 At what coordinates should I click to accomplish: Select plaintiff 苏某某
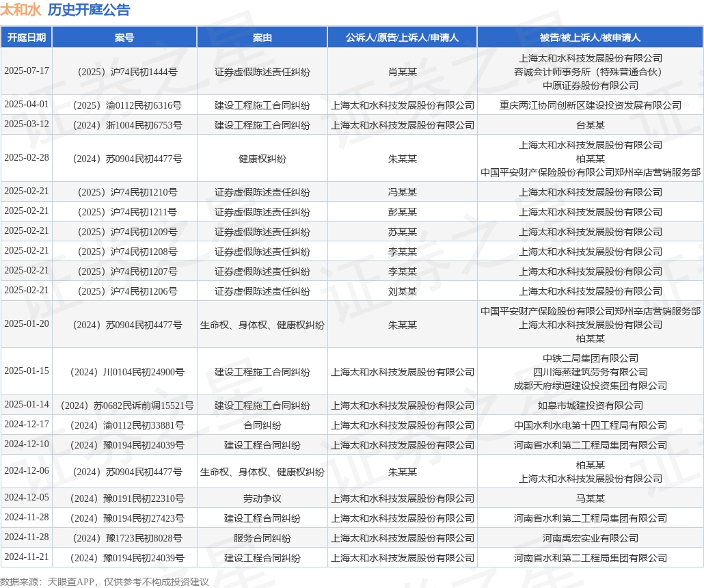pyautogui.click(x=403, y=232)
